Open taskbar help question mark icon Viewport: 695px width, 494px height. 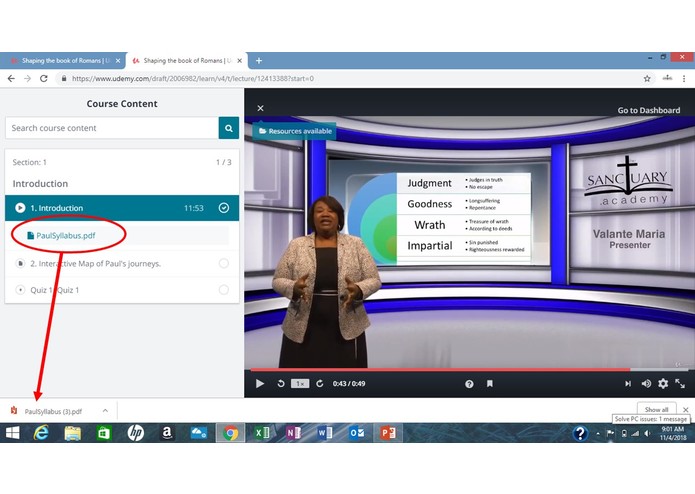click(580, 433)
